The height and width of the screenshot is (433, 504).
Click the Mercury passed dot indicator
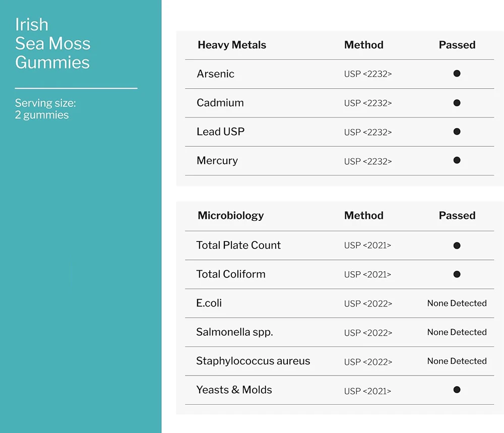(x=457, y=160)
